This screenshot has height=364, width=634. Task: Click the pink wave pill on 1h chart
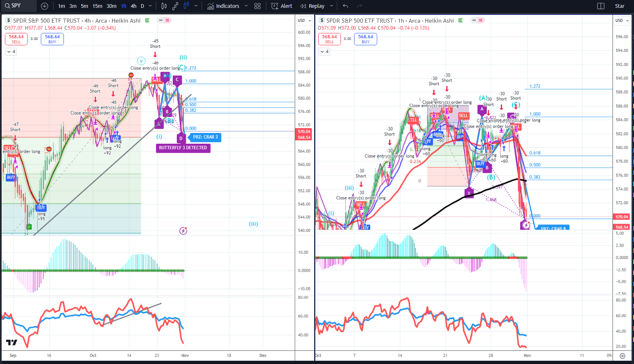click(x=481, y=20)
